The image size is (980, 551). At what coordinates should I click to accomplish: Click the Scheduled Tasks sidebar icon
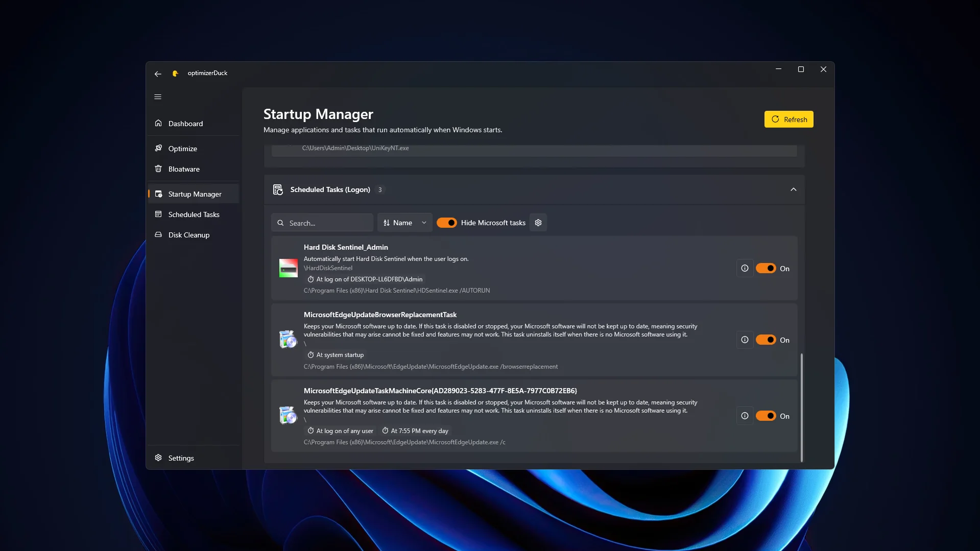[158, 214]
